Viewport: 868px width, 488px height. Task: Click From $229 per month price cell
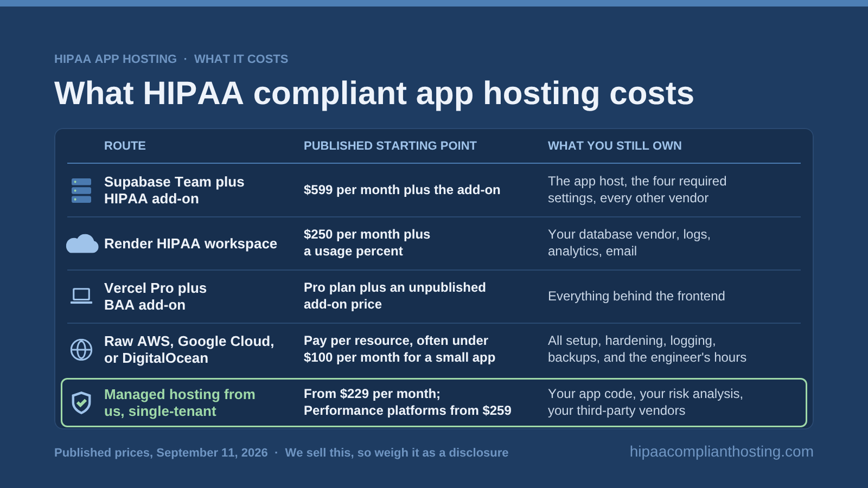(407, 402)
